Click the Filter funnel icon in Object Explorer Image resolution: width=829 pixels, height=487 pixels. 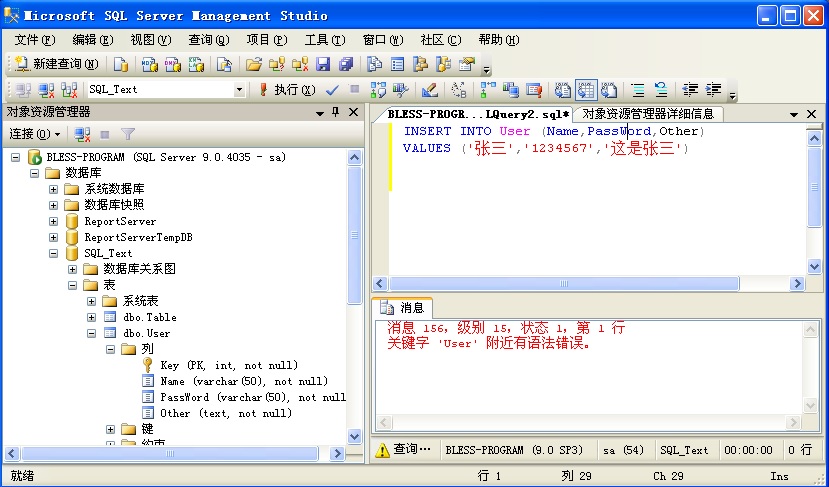[128, 134]
